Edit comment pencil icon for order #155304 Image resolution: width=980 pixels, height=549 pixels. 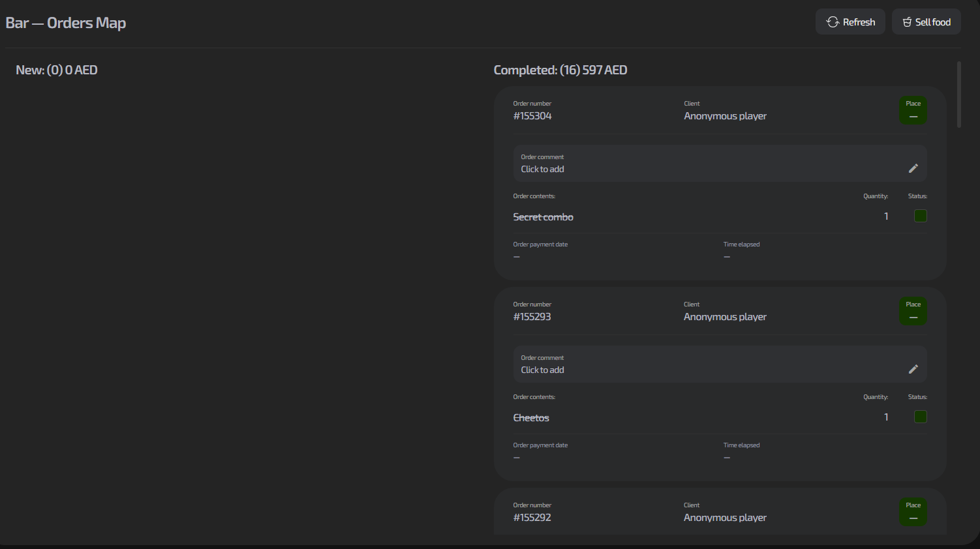[913, 168]
